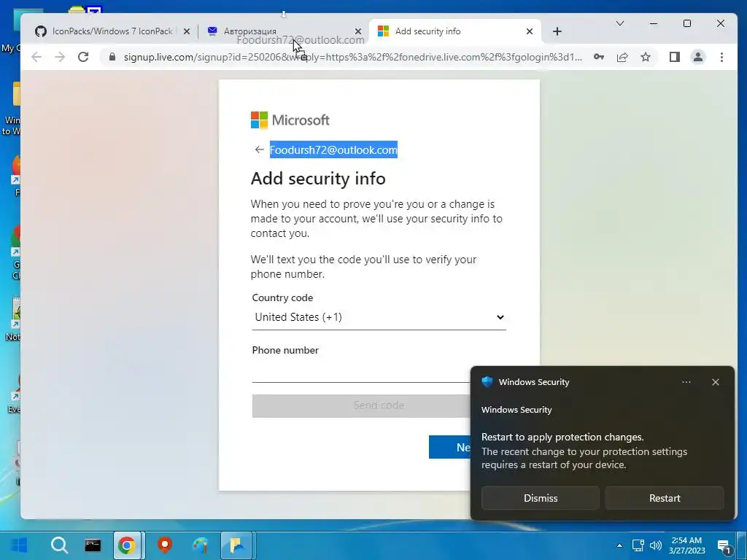Image resolution: width=747 pixels, height=560 pixels.
Task: Go back using browser back arrow
Action: pos(36,57)
